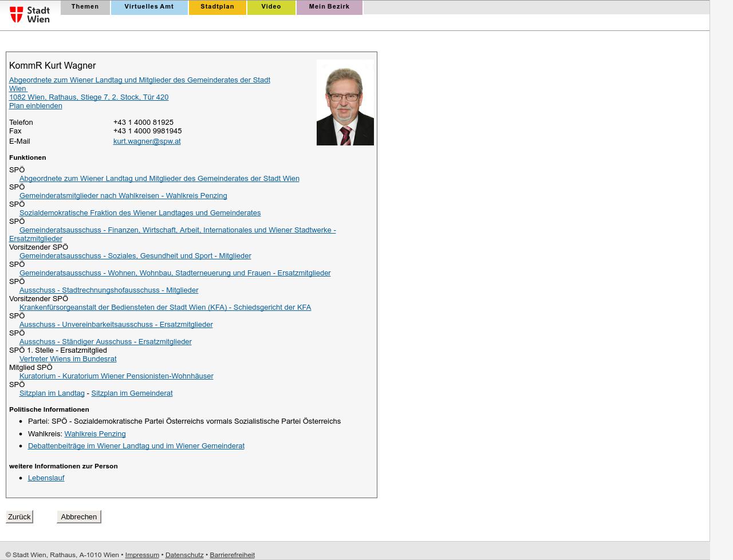Viewport: 733px width, 560px height.
Task: Open Impressum footer link
Action: [142, 555]
